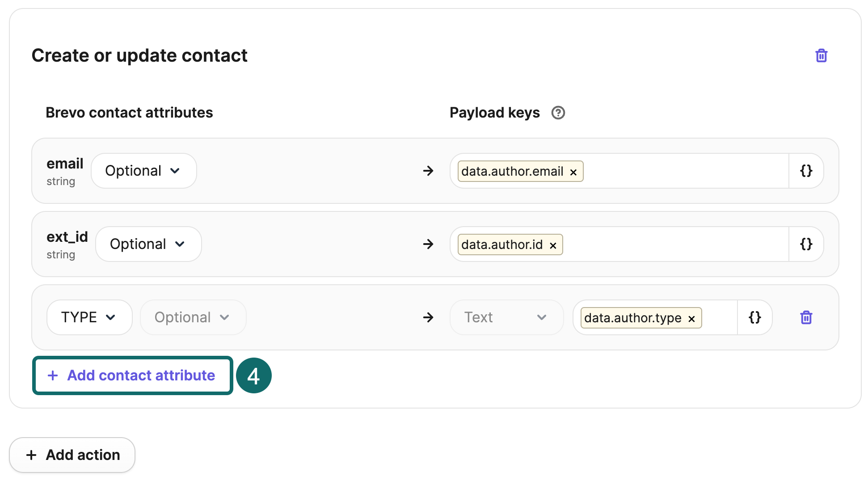
Task: Open ext_id Optional dropdown
Action: [x=148, y=244]
